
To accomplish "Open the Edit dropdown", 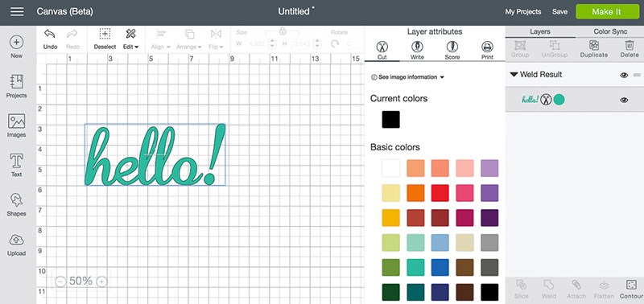I will click(x=131, y=39).
